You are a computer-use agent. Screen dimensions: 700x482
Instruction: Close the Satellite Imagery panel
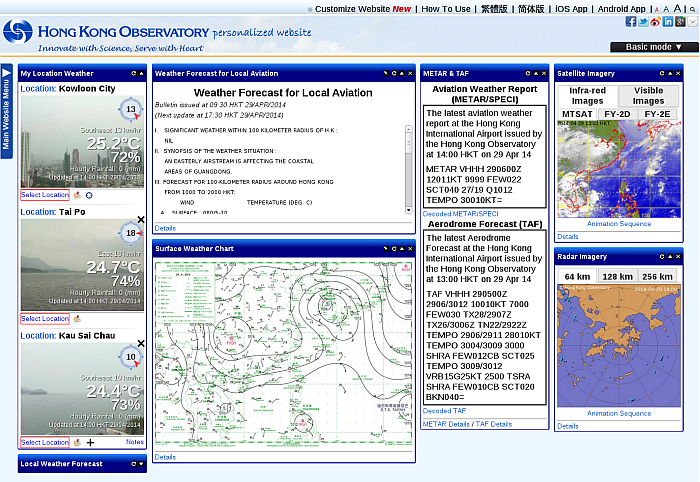coord(678,73)
